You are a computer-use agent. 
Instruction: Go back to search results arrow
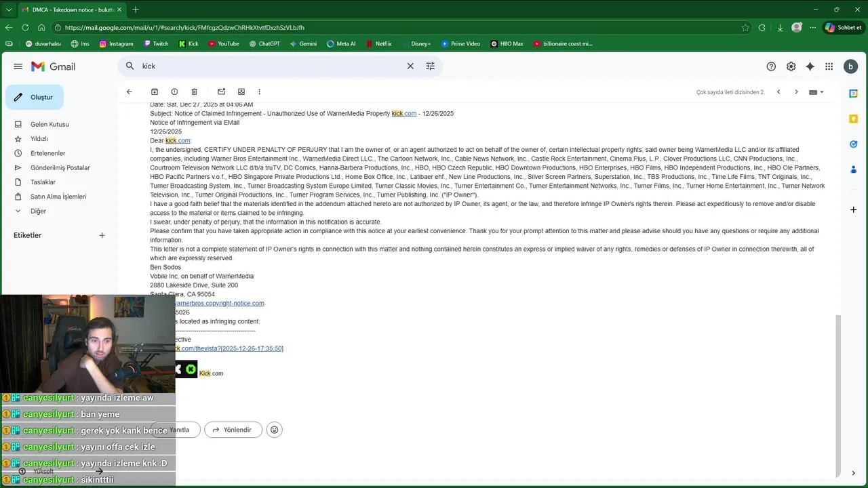pyautogui.click(x=129, y=91)
